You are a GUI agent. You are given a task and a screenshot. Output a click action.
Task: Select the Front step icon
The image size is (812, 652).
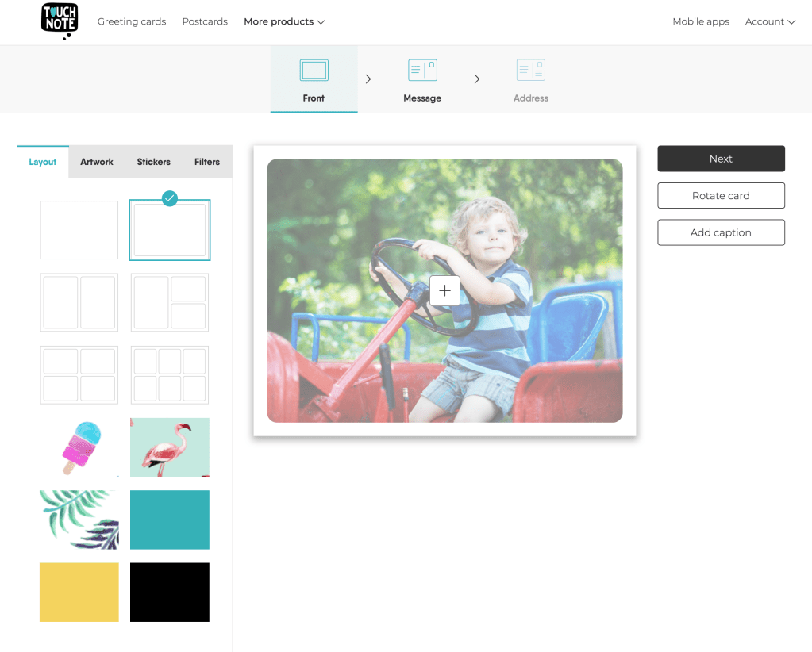point(314,71)
